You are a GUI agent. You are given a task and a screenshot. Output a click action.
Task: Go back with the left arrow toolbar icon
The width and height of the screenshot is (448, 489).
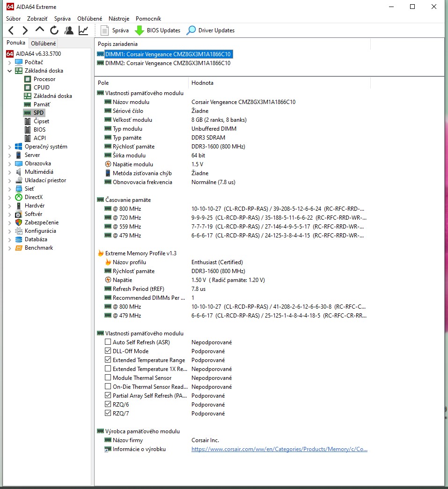click(x=11, y=30)
